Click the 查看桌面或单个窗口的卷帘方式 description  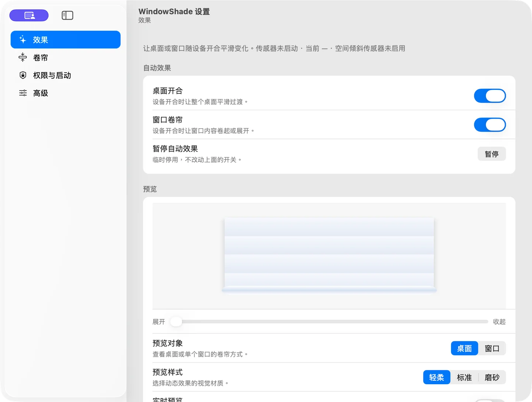200,354
